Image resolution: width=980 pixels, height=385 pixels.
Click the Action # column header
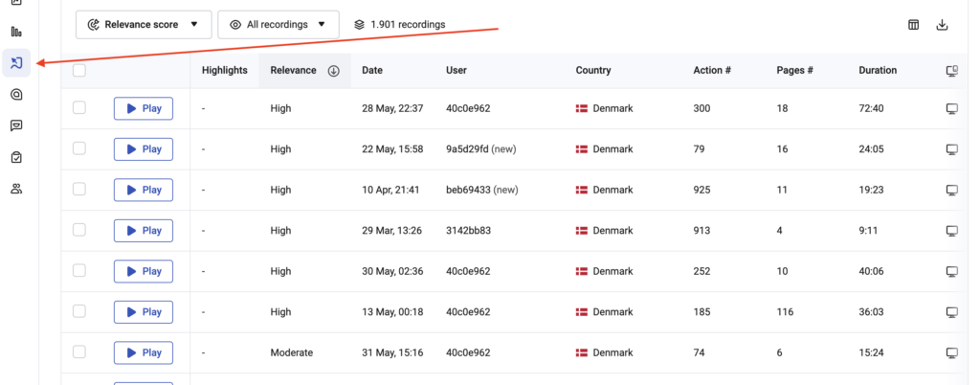tap(712, 71)
